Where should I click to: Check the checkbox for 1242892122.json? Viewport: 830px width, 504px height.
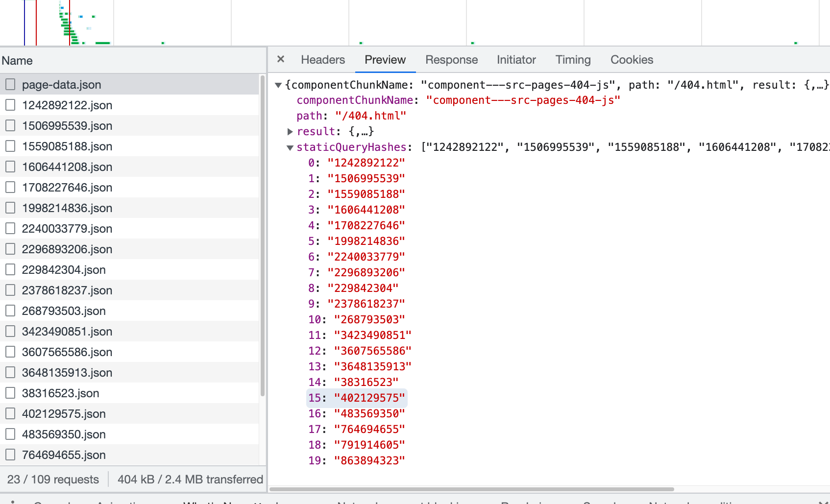[10, 104]
